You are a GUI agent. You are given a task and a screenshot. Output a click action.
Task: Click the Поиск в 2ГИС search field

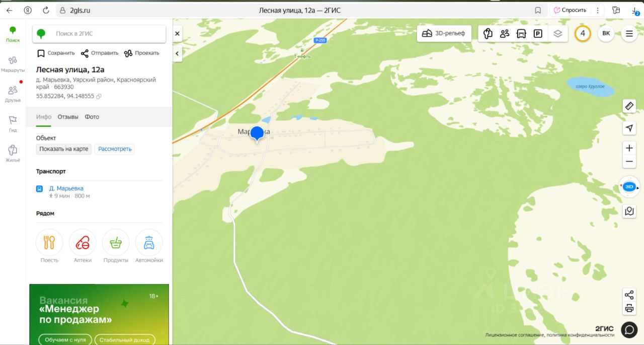tap(99, 34)
